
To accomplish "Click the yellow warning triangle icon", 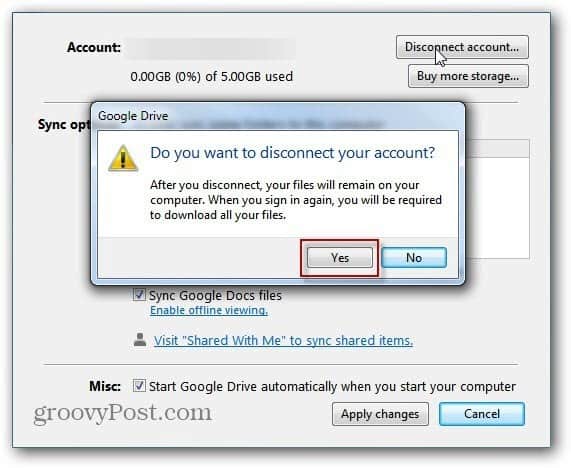I will [x=123, y=158].
